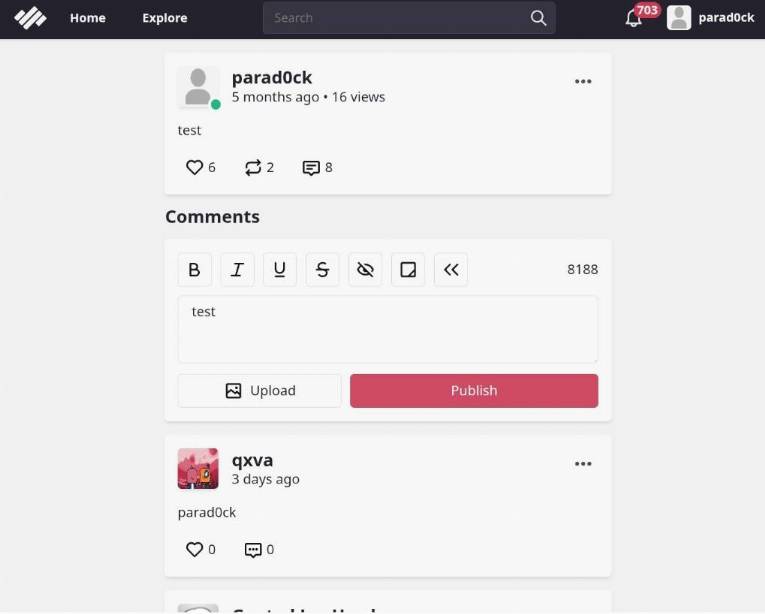Screen dimensions: 765x614
Task: Open three-dot menu on qxva's comment
Action: 583,464
